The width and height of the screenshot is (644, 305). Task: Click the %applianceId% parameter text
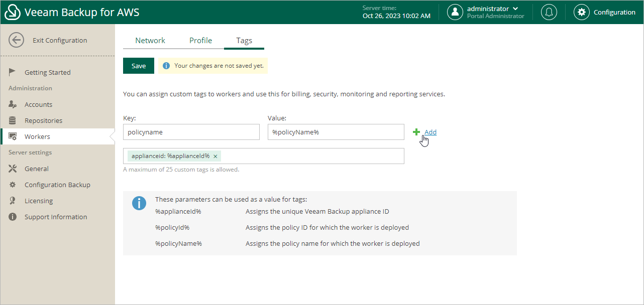point(178,211)
